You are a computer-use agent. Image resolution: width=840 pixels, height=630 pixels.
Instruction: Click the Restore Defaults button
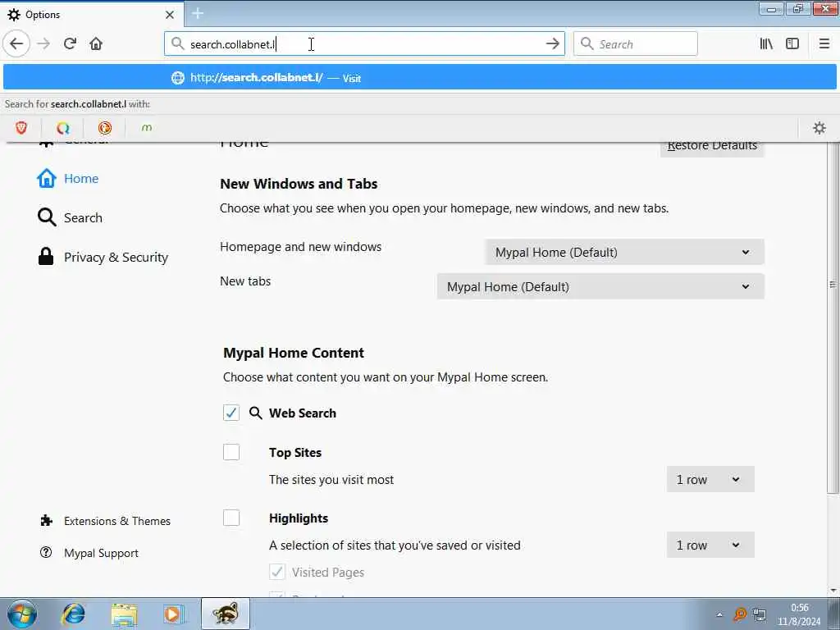(x=712, y=149)
